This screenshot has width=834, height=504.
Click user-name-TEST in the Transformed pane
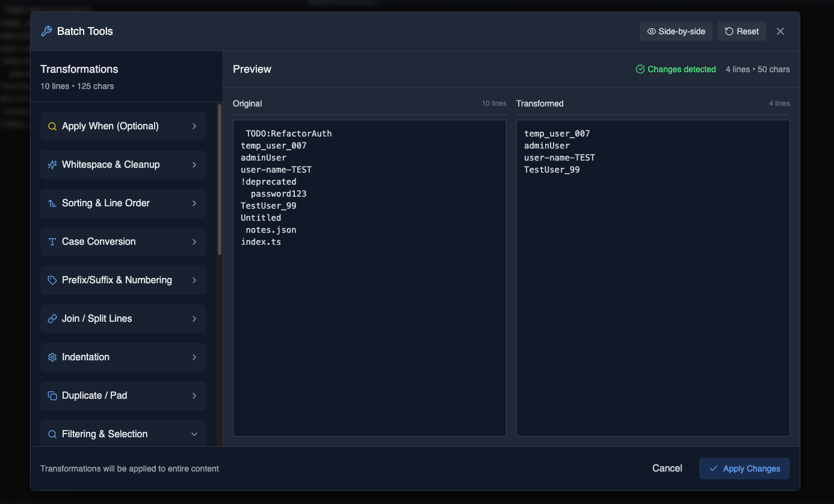tap(560, 158)
